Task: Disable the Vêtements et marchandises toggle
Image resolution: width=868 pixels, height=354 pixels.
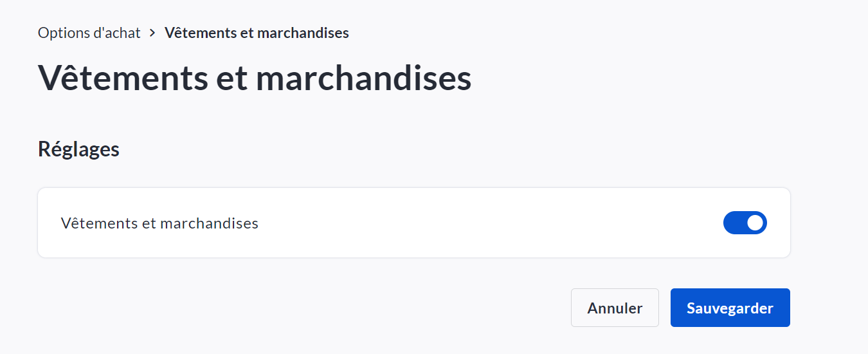Action: 745,223
